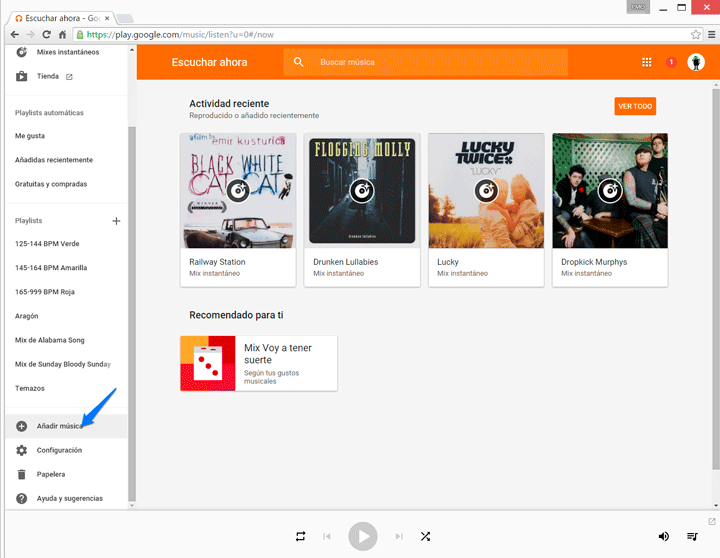
Task: Open Añadidas recientemente playlist
Action: [x=54, y=160]
